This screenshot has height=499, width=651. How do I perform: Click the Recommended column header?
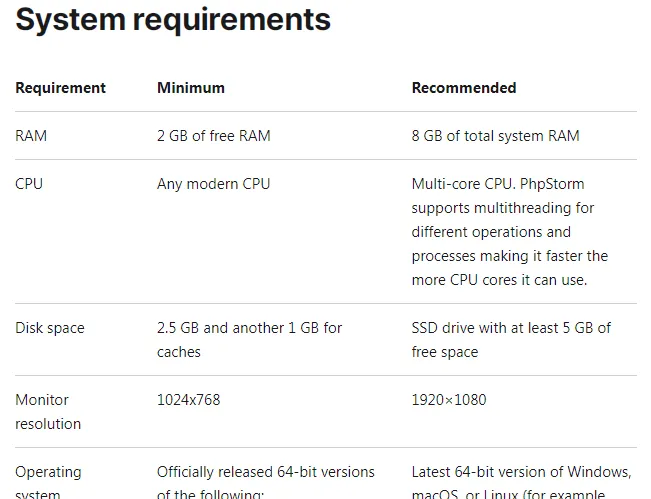click(x=464, y=88)
